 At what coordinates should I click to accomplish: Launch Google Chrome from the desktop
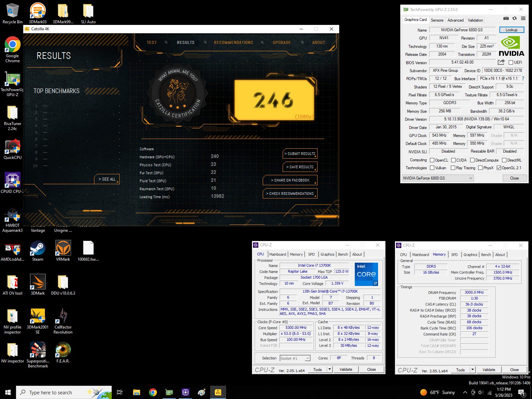(12, 49)
